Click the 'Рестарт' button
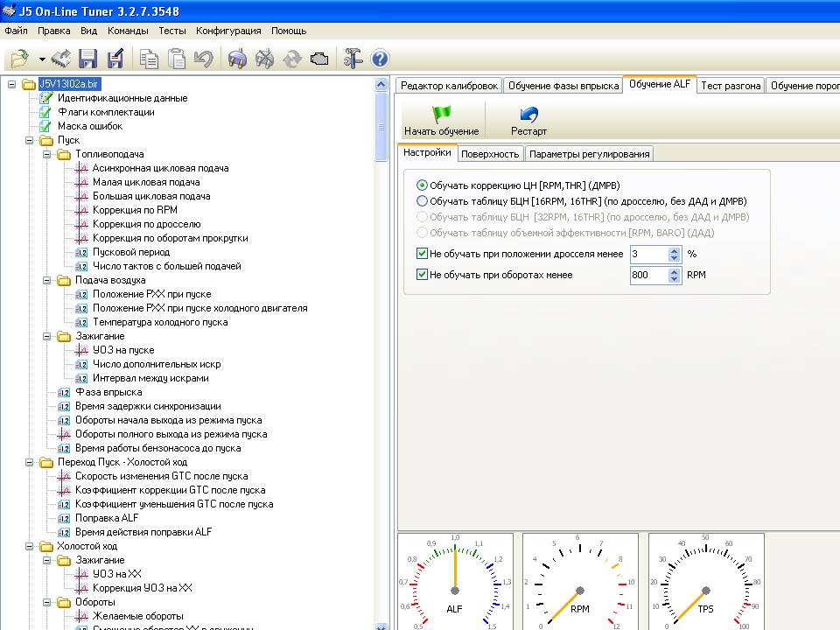The height and width of the screenshot is (630, 840). click(x=528, y=121)
